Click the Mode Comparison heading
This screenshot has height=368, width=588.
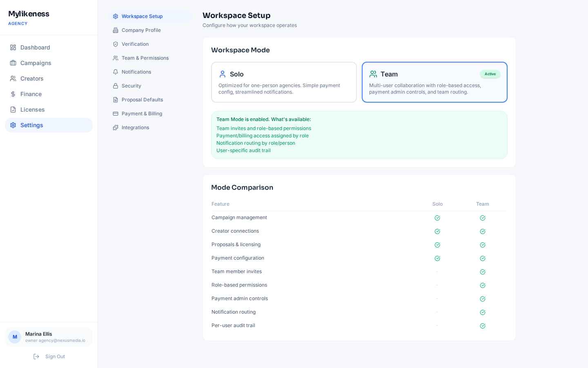pyautogui.click(x=242, y=187)
